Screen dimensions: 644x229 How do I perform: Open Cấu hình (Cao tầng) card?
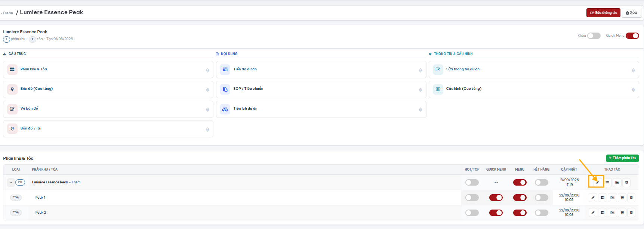(x=534, y=89)
